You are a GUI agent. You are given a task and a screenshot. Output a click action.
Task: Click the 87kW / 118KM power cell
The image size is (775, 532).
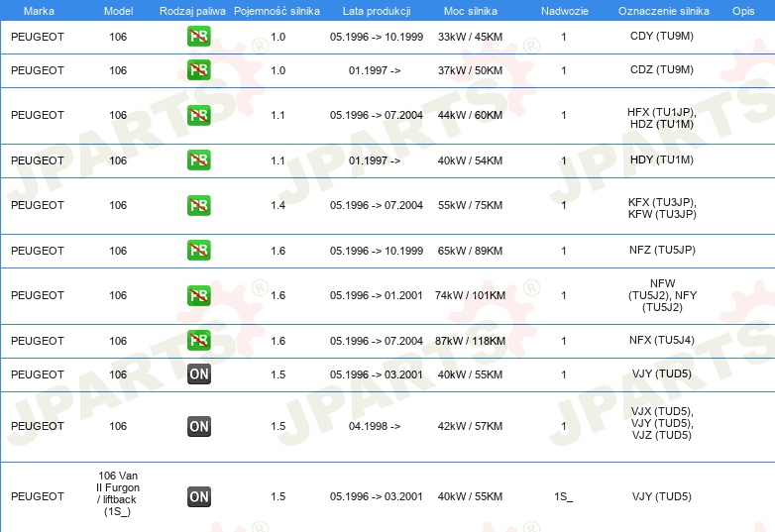click(470, 341)
